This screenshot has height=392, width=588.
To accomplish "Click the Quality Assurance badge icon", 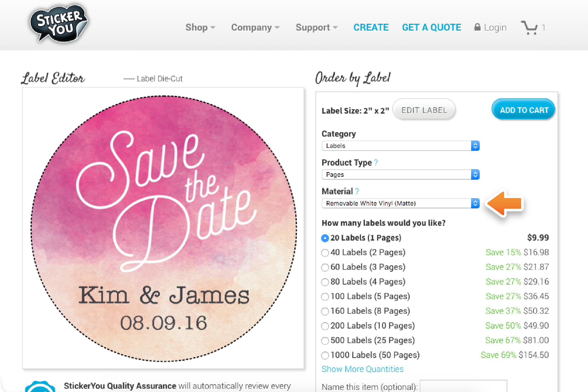I will [x=40, y=387].
